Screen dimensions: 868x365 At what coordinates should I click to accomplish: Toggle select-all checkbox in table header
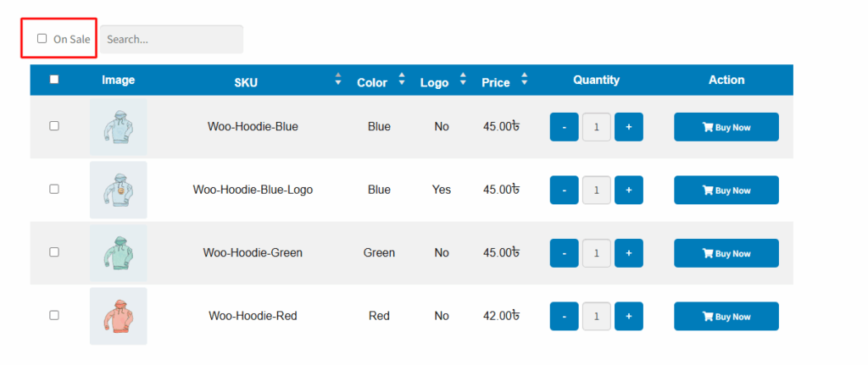53,80
